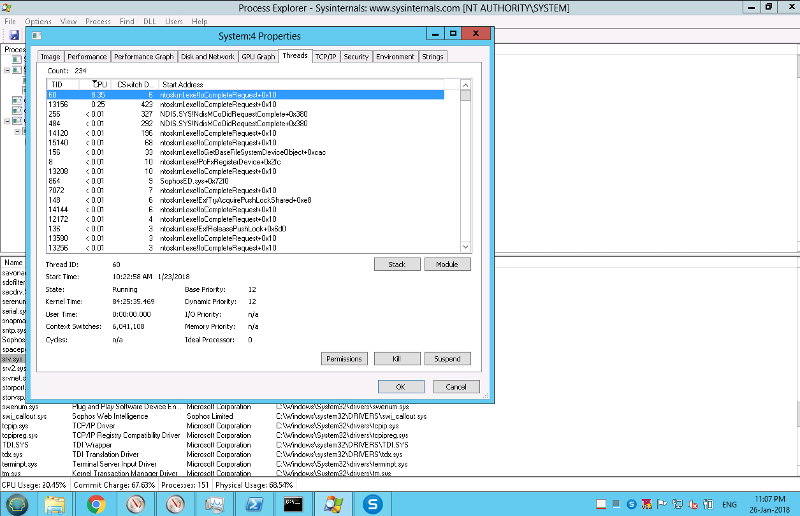Image resolution: width=800 pixels, height=516 pixels.
Task: Click the muted volume tray icon
Action: click(692, 504)
